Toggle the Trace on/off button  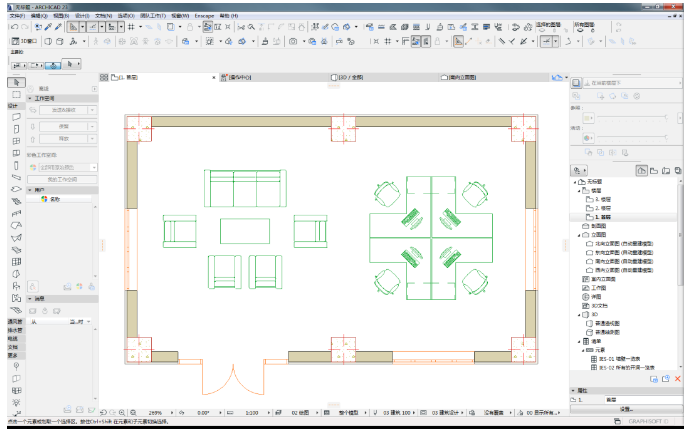pos(170,27)
